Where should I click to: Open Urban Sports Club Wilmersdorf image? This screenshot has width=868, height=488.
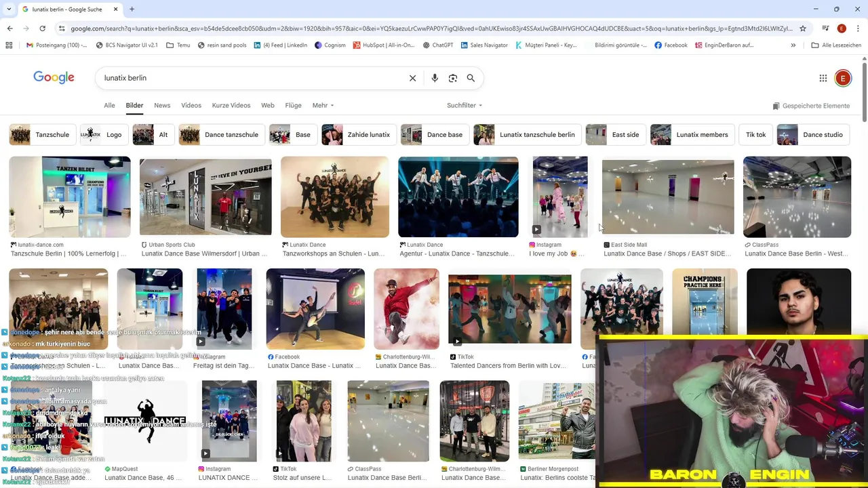pos(205,197)
